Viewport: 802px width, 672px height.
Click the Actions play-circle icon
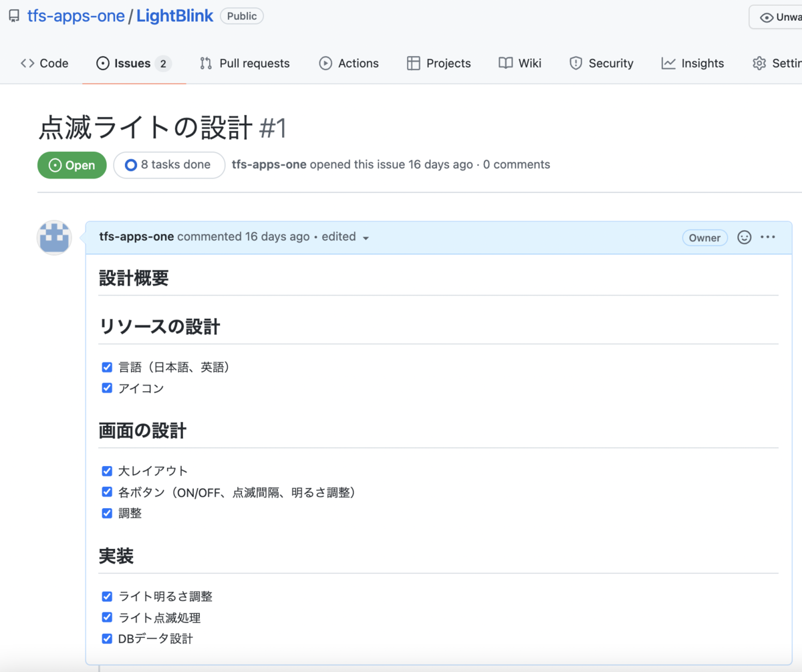pyautogui.click(x=325, y=64)
